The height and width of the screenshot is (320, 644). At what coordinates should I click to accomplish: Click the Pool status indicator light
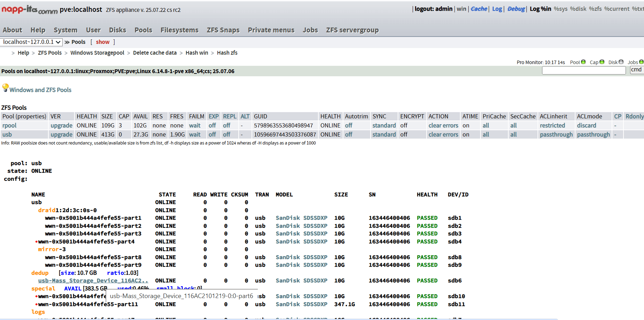[583, 62]
